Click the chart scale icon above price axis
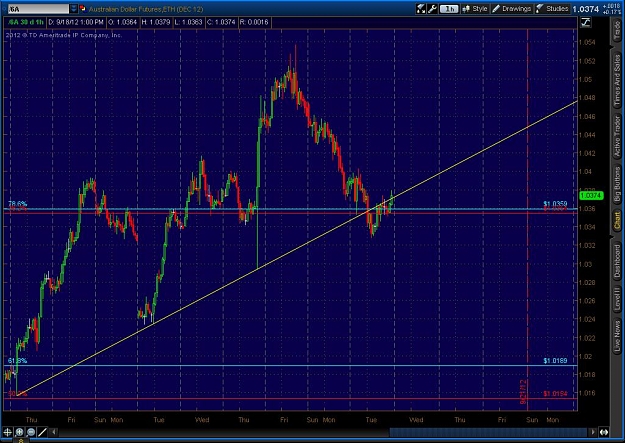625x443 pixels. point(586,23)
